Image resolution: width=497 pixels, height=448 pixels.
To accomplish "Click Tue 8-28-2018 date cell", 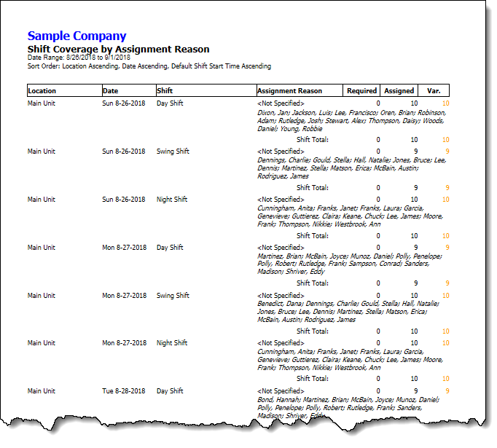I will 124,391.
